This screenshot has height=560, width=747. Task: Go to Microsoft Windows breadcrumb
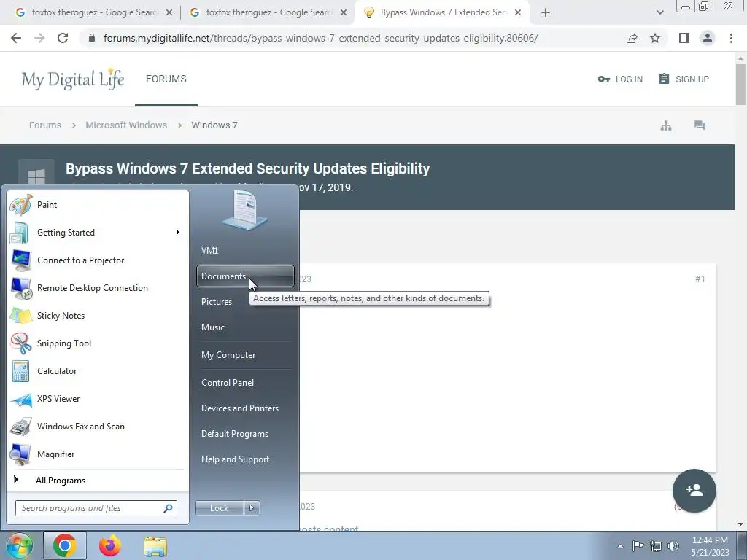pos(126,125)
